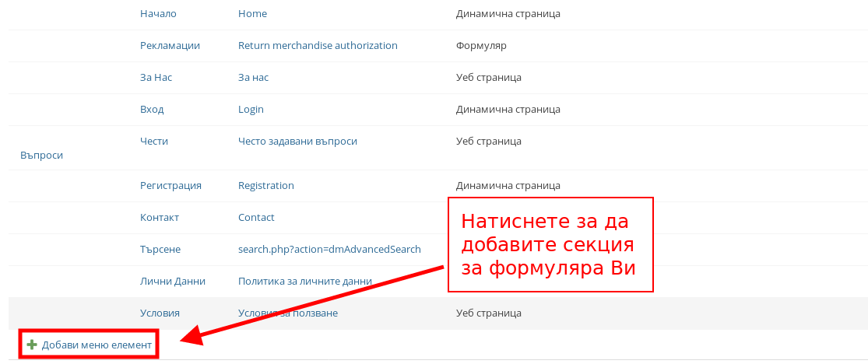Open the 'Често задавани въпроси' page link
The width and height of the screenshot is (868, 364).
[297, 142]
